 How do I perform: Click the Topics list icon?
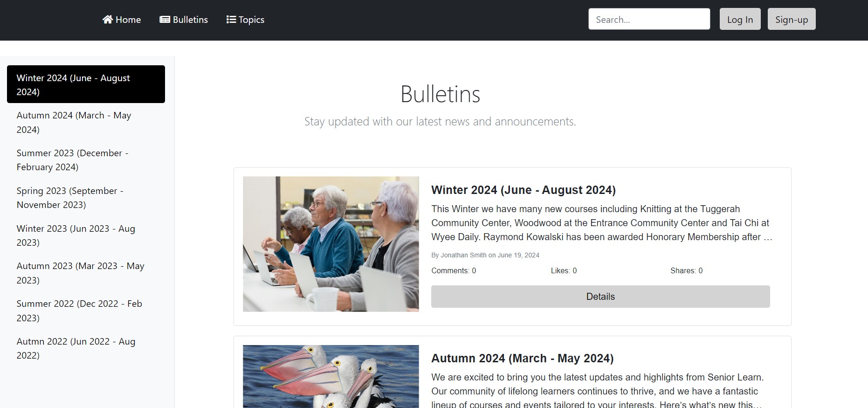tap(231, 20)
